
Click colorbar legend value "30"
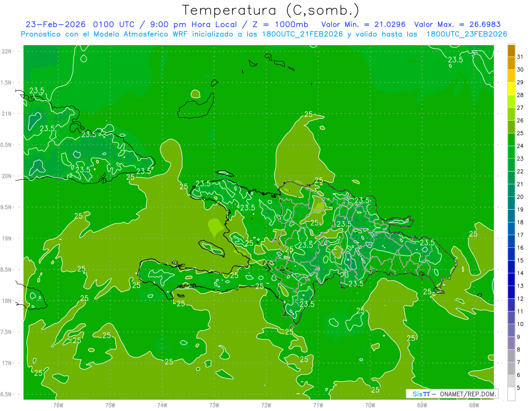click(x=520, y=70)
